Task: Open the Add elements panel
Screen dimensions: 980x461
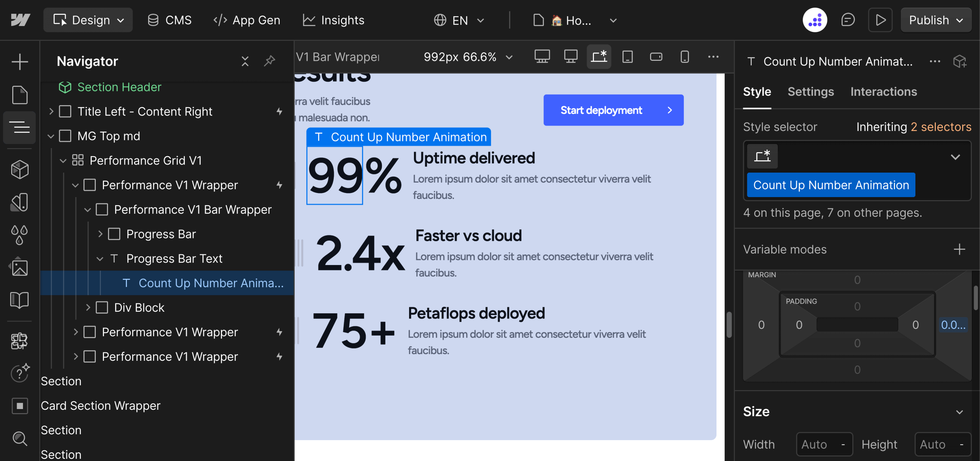Action: 19,62
